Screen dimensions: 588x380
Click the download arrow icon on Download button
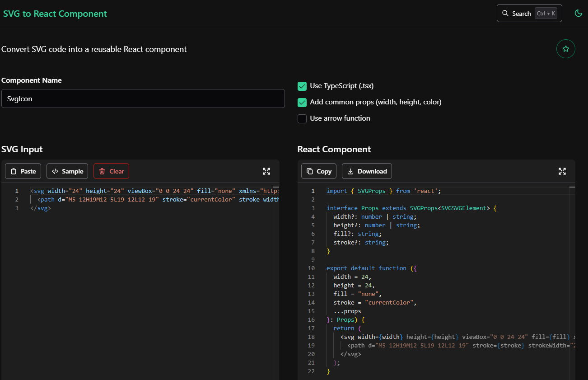coord(350,171)
